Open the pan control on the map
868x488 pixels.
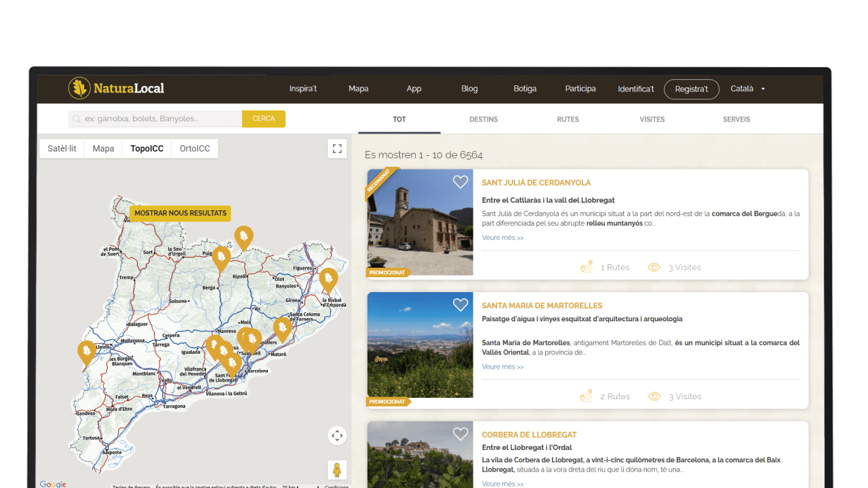point(337,436)
